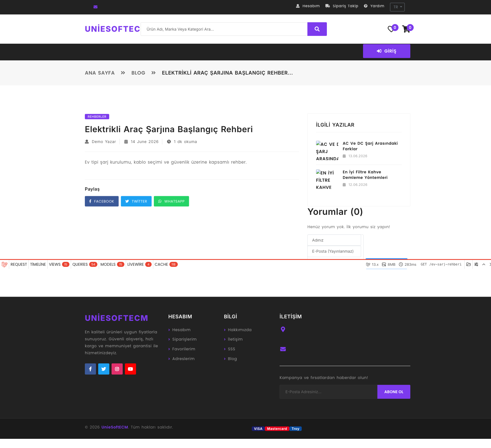491x448 pixels.
Task: Click the envelope icon in top bar
Action: point(95,7)
